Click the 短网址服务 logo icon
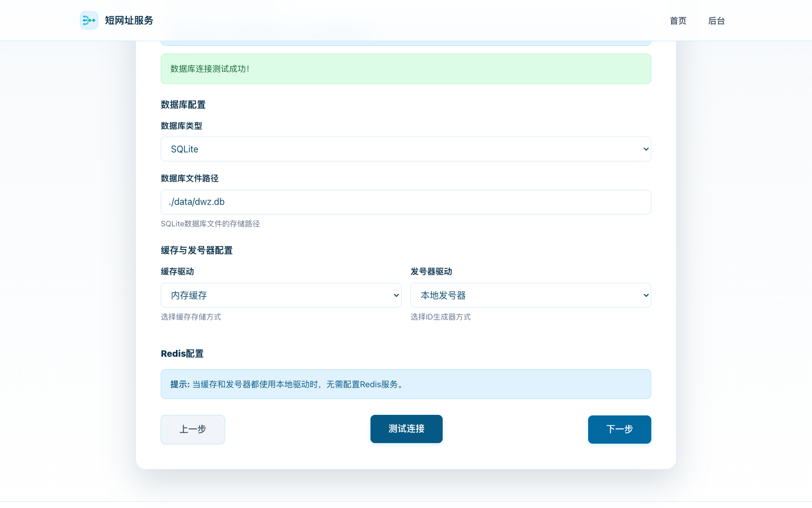Screen dimensions: 812x508 coord(89,20)
